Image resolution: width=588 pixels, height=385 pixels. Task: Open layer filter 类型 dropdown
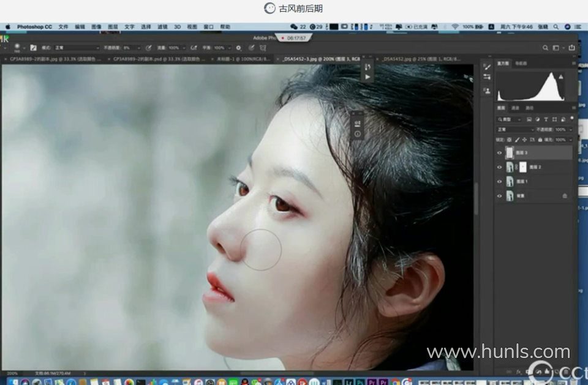(x=509, y=119)
